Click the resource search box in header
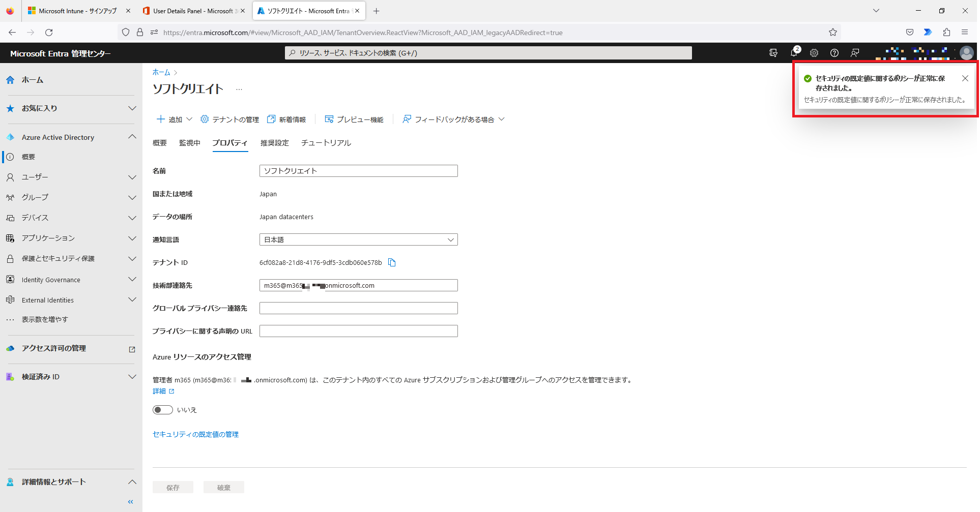Viewport: 980px width, 512px height. 488,53
